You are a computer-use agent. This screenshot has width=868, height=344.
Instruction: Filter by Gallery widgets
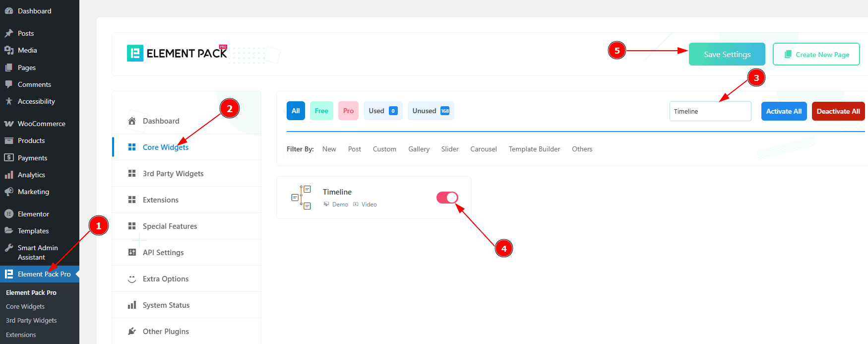[x=419, y=149]
